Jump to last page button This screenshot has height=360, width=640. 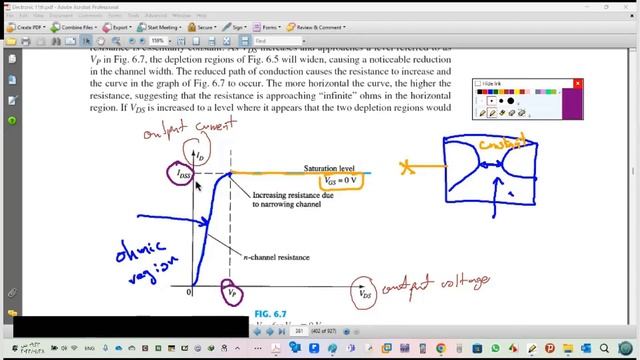[282, 331]
